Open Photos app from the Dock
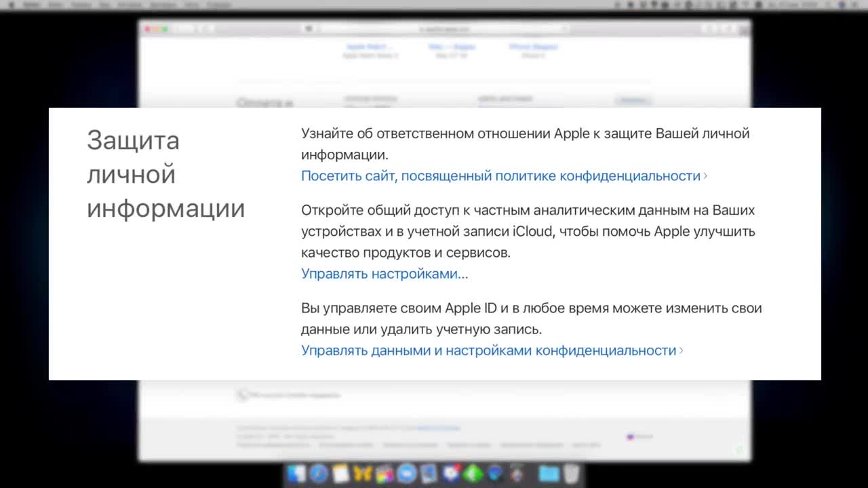868x488 pixels. pos(384,474)
